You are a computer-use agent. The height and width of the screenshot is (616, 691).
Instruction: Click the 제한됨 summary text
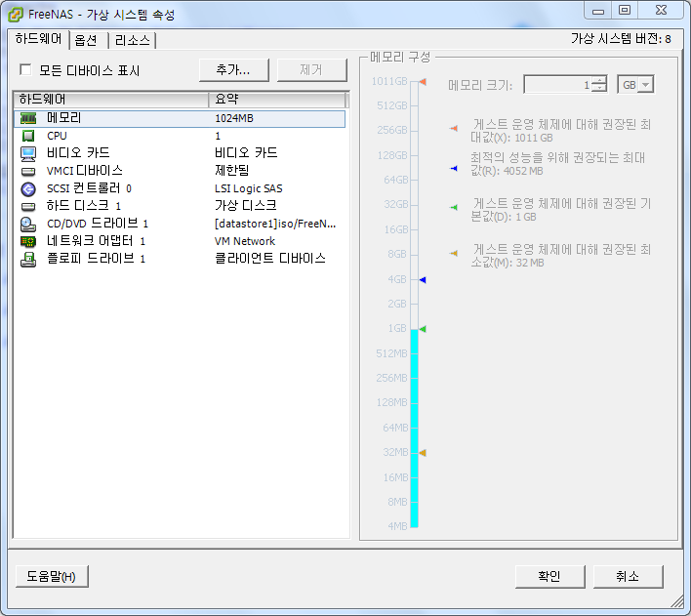232,170
